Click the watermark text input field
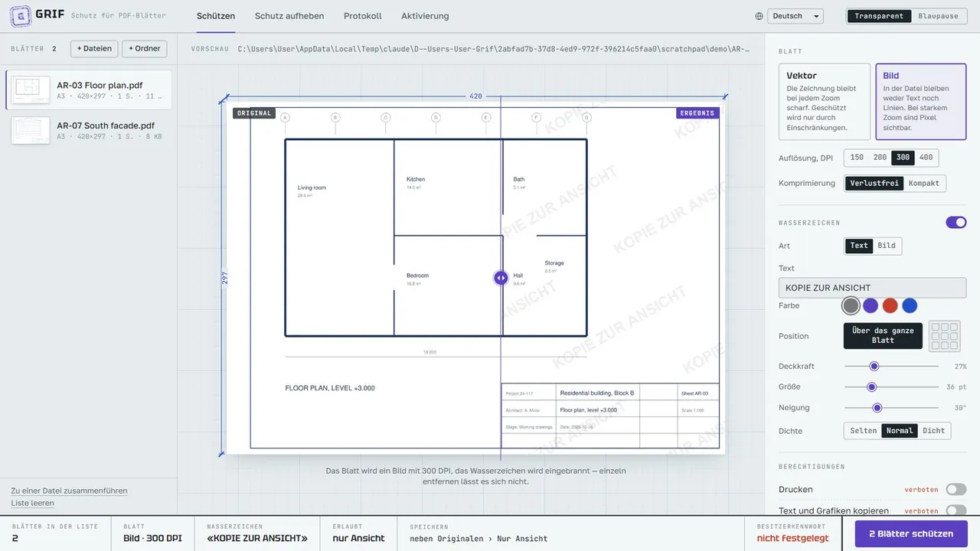This screenshot has width=980, height=551. click(x=872, y=288)
